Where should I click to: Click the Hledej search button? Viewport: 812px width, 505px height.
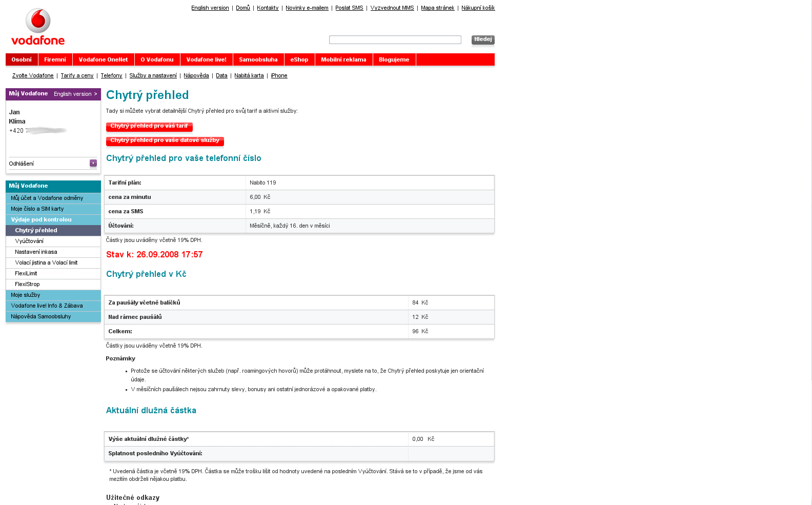click(x=483, y=39)
